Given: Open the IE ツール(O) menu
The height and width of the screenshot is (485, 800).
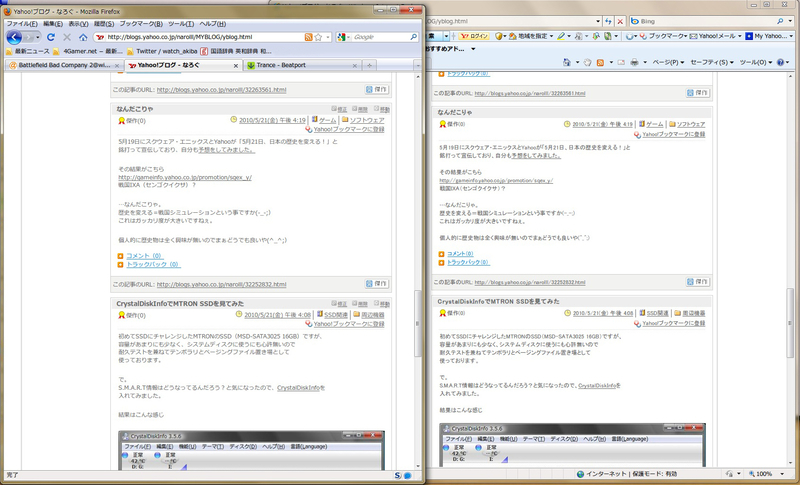Looking at the screenshot, I should tap(756, 62).
